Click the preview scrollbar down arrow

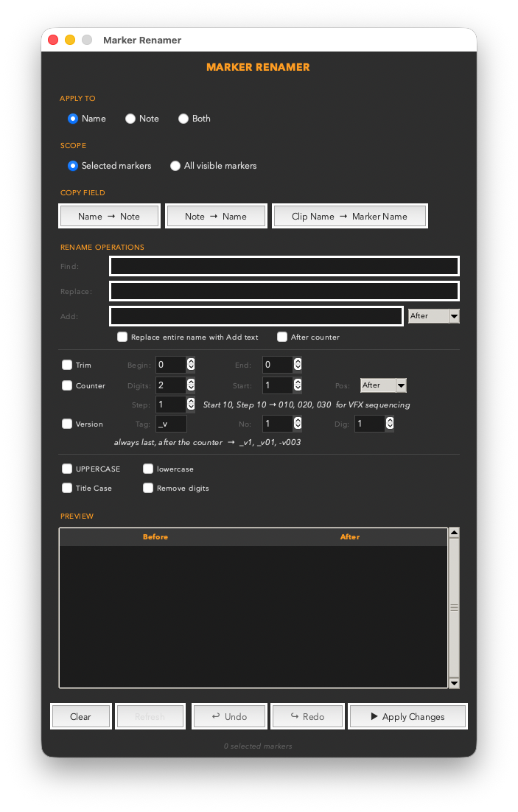pyautogui.click(x=455, y=683)
